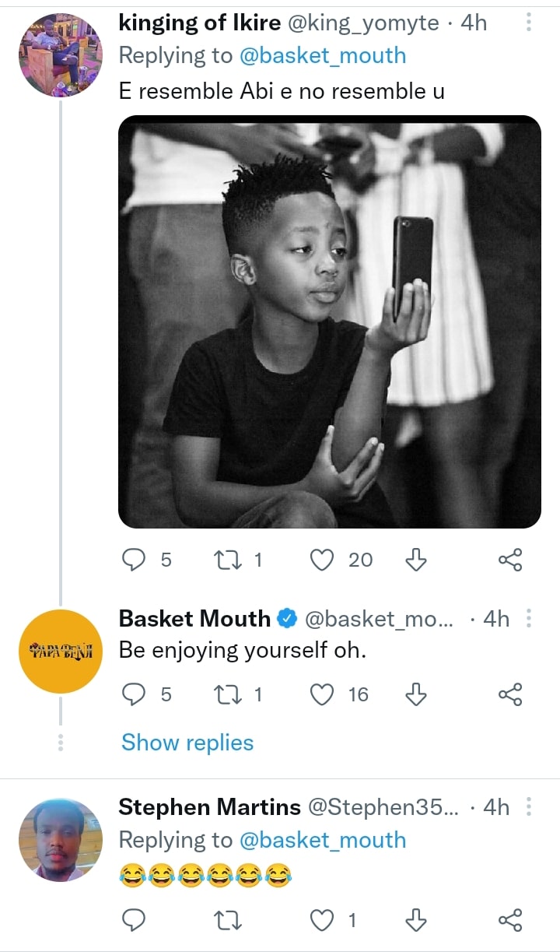Open more options for Stephen Martins' tweet
560x952 pixels.
(x=529, y=807)
